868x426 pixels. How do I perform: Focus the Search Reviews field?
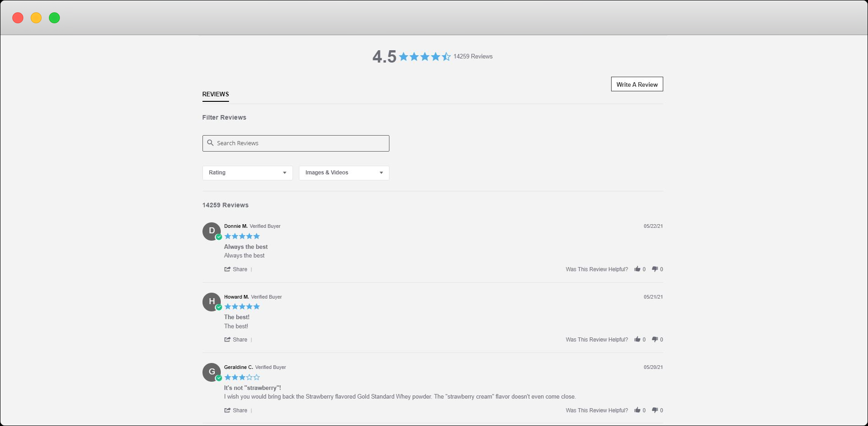[x=296, y=143]
